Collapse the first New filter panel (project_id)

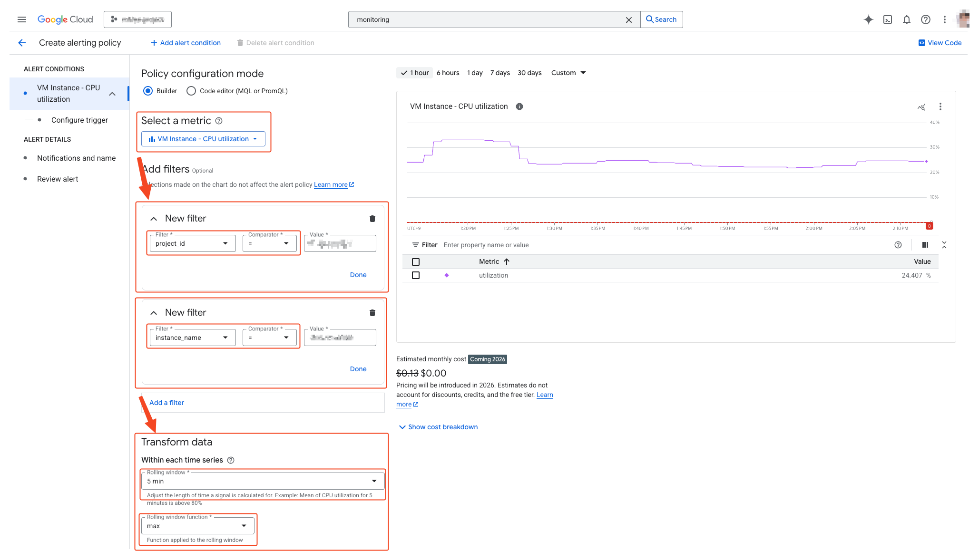(154, 219)
